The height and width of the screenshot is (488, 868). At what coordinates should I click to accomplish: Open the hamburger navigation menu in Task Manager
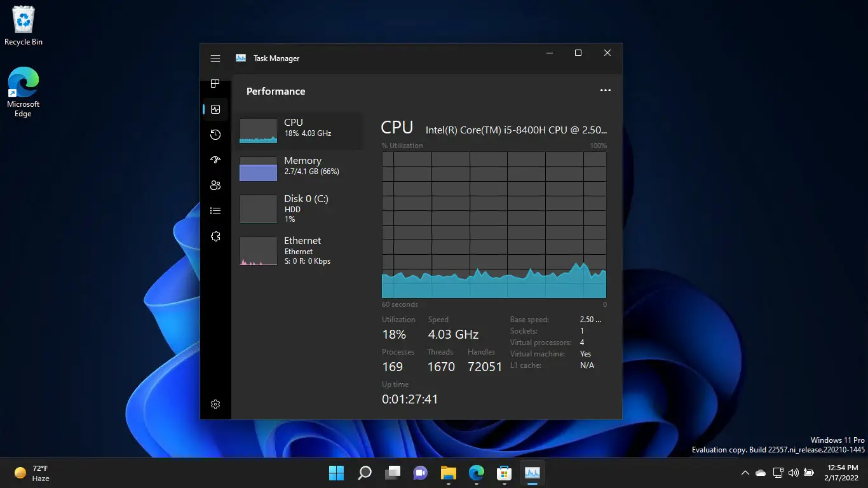click(x=215, y=58)
